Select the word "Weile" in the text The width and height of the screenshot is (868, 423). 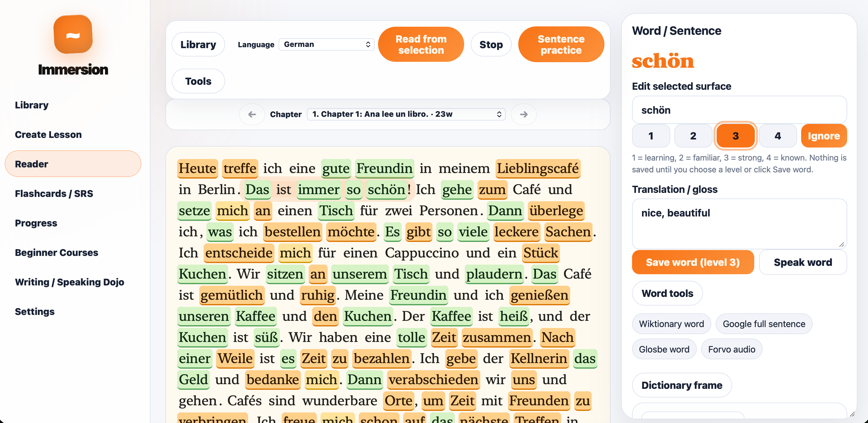(235, 358)
